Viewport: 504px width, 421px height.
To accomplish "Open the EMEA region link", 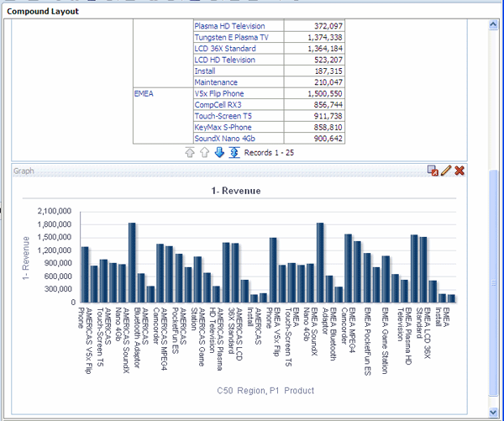I will [x=144, y=93].
